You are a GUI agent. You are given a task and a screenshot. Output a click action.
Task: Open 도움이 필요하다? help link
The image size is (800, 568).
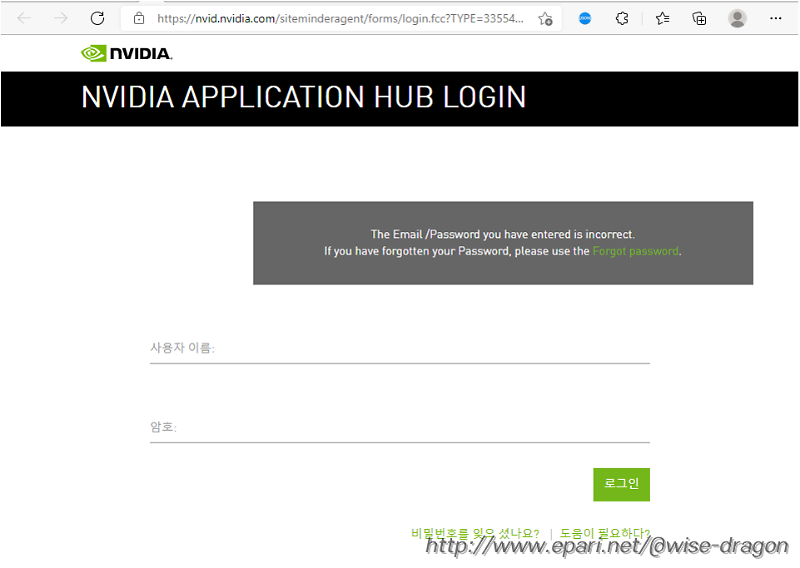tap(605, 533)
